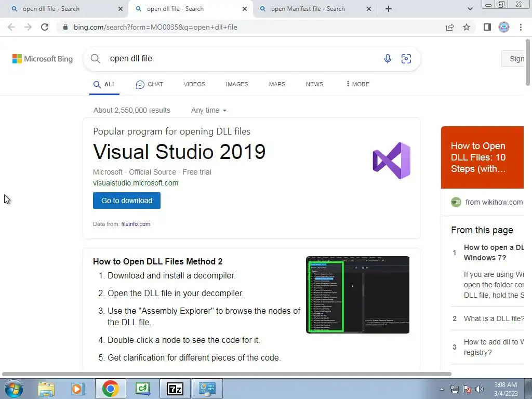Click the Microsoft Bing logo
Screen dimensions: 532x399
[x=43, y=59]
